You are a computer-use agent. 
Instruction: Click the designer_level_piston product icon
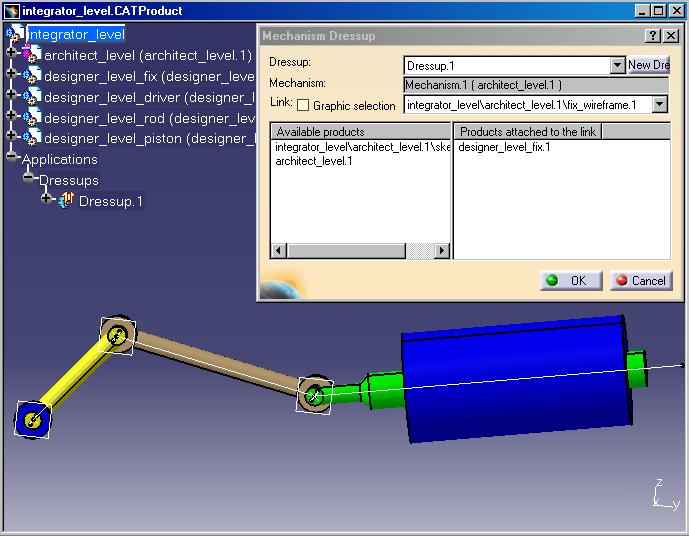click(31, 138)
